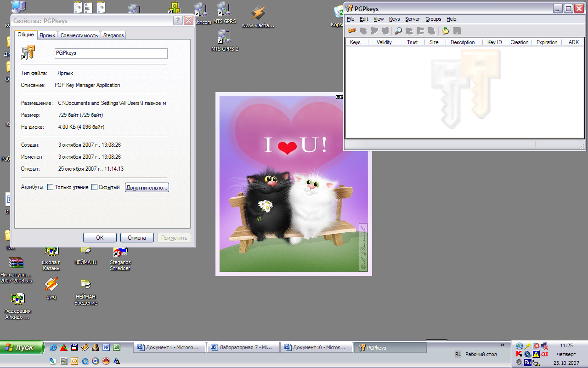Image resolution: width=588 pixels, height=368 pixels.
Task: Open the Keys menu in PGPkeys
Action: (394, 19)
